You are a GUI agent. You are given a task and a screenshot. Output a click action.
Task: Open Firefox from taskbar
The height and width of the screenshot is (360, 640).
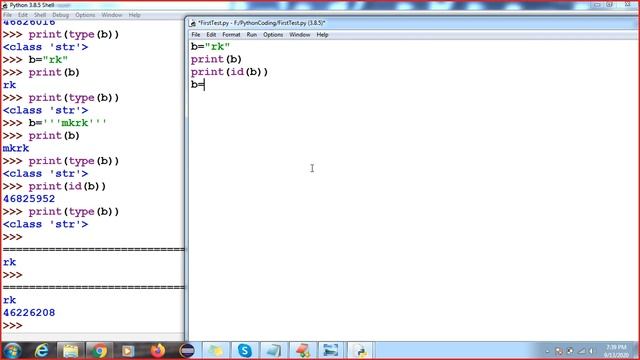158,351
